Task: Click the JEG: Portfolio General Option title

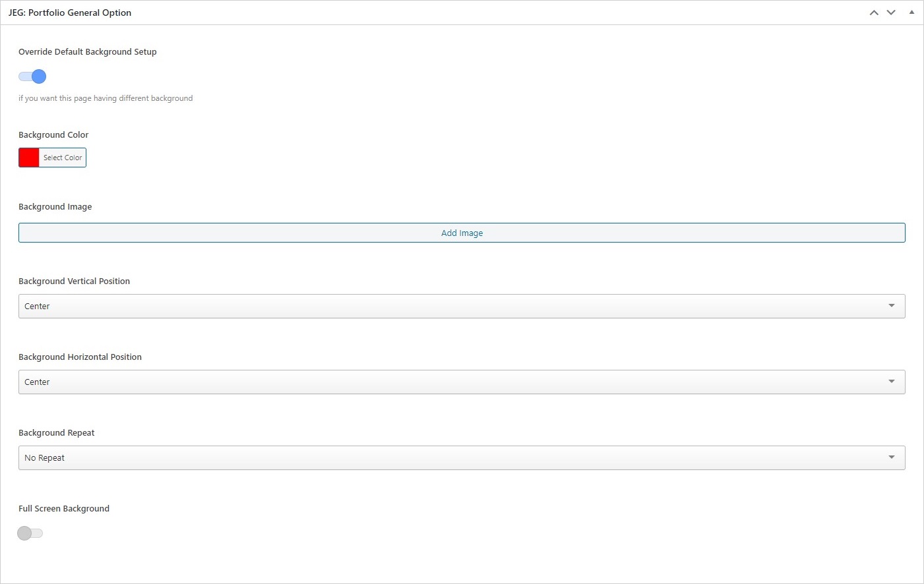Action: pyautogui.click(x=70, y=13)
